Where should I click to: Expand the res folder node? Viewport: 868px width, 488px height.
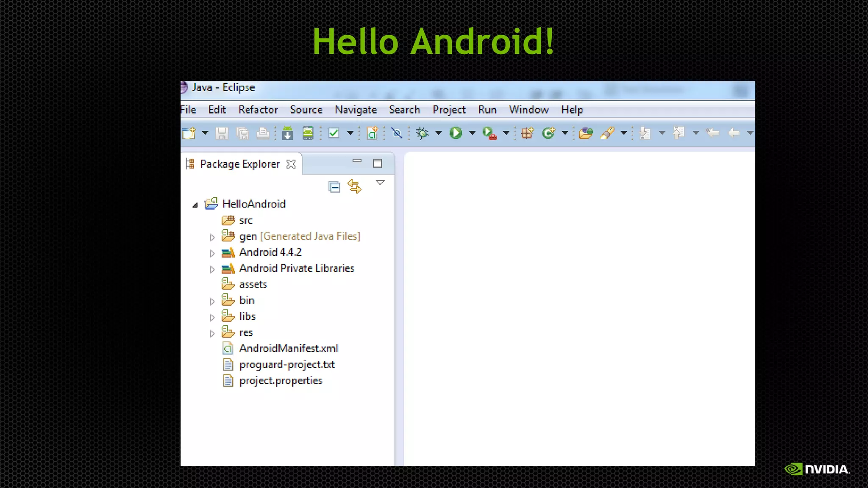tap(212, 333)
